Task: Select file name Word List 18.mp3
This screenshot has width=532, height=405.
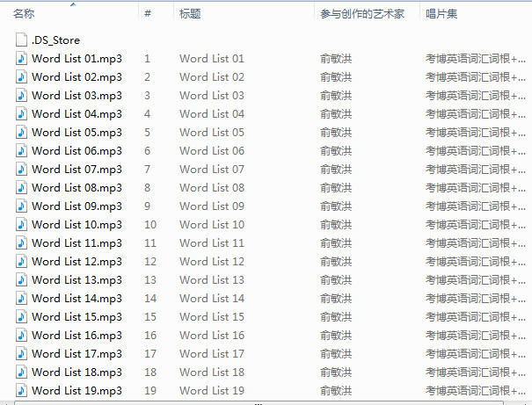Action: coord(77,372)
